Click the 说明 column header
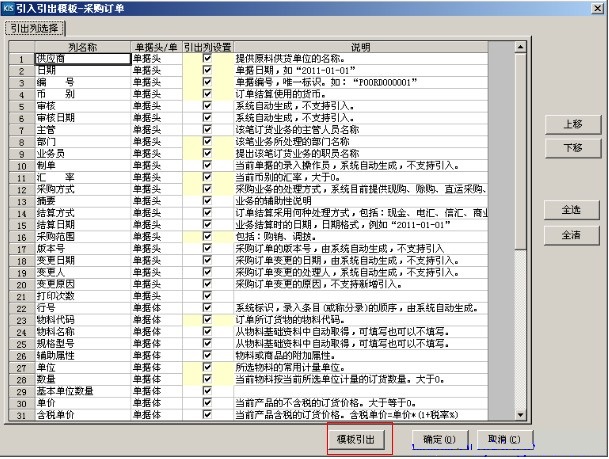The image size is (609, 459). (x=360, y=47)
